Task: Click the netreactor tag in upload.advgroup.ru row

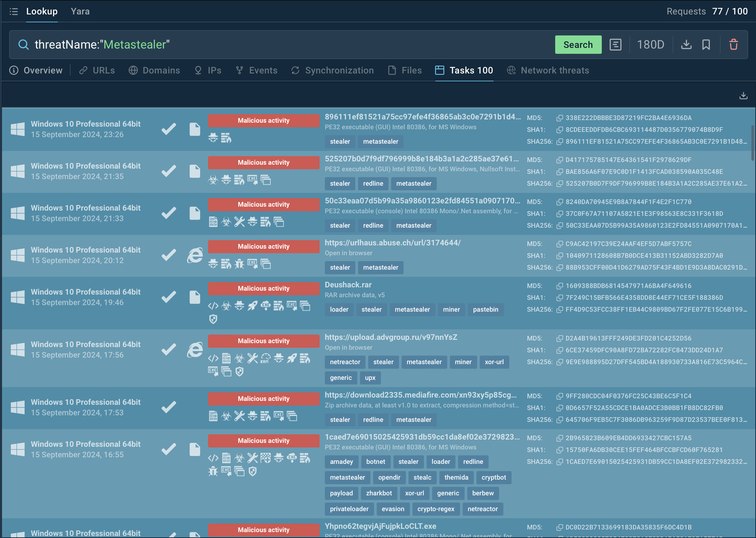Action: pyautogui.click(x=345, y=362)
